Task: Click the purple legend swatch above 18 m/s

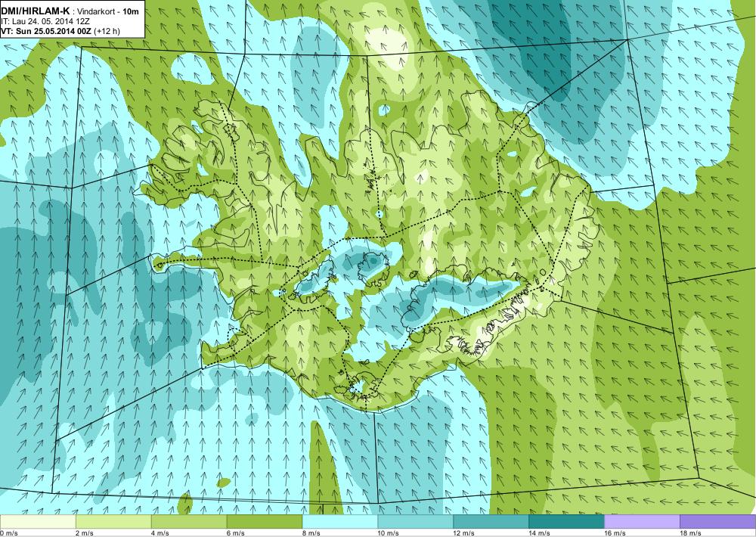Action: tap(718, 522)
